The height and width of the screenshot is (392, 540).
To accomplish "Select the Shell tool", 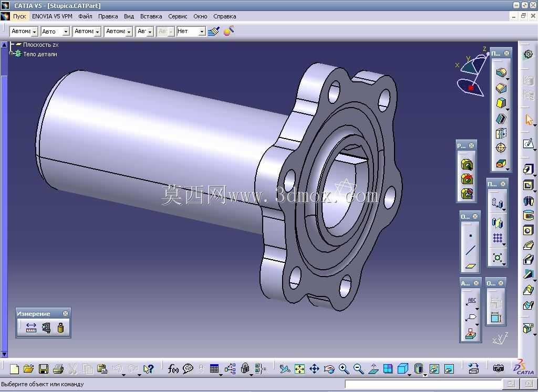I will tap(501, 118).
